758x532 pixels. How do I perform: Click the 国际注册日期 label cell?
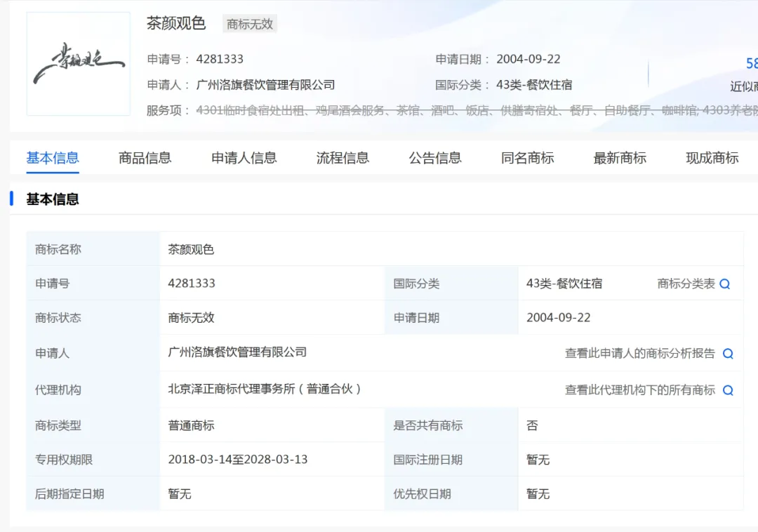pos(451,460)
